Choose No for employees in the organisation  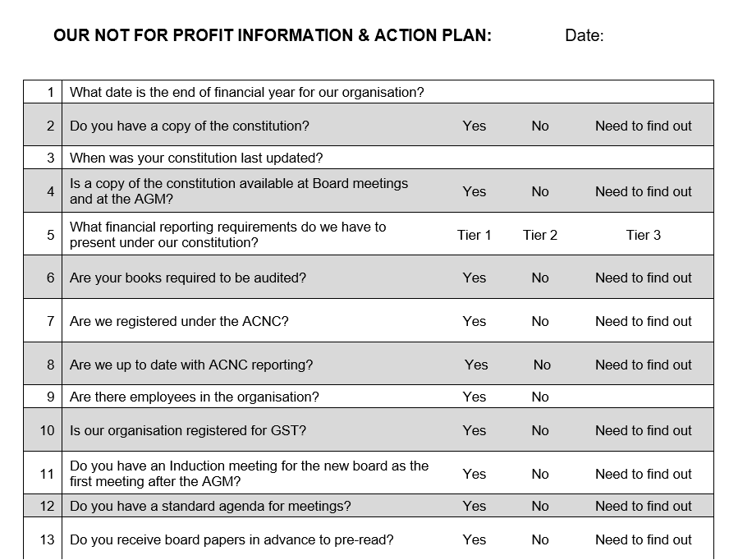click(x=540, y=397)
